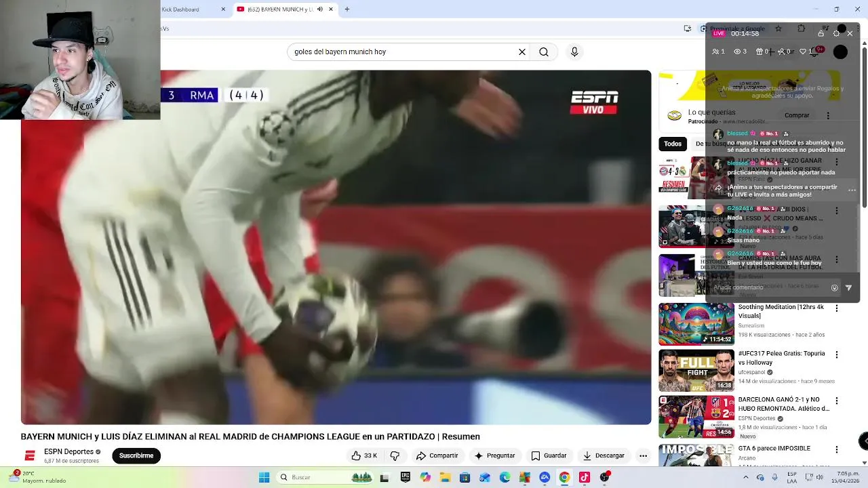Screen dimensions: 868x488
Task: Bookmark page with star icon
Action: point(778,28)
